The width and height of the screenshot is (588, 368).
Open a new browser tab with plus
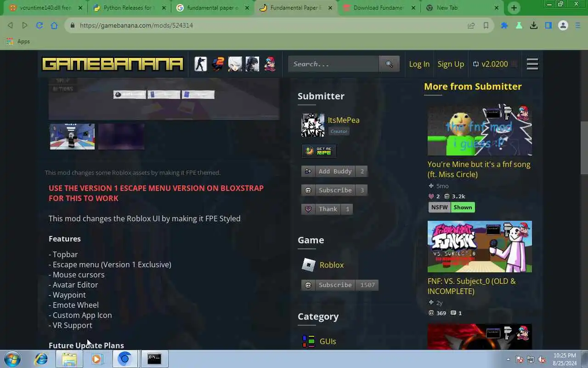tap(514, 8)
